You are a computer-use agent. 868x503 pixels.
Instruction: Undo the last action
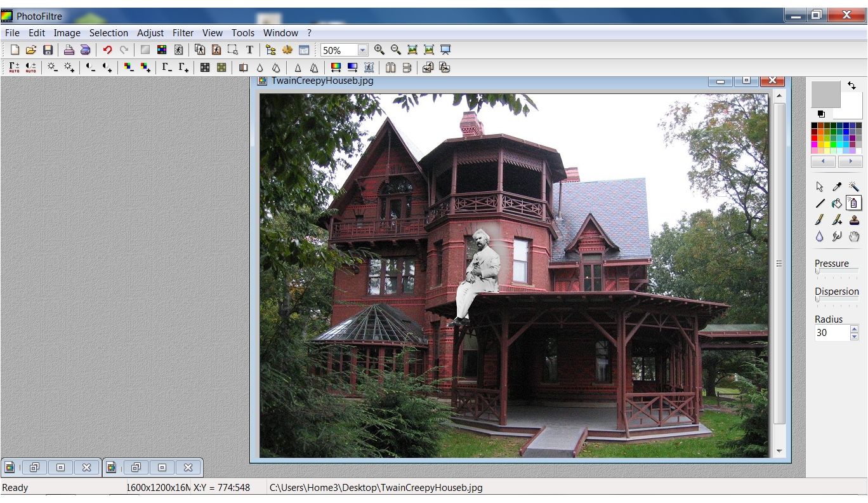108,50
